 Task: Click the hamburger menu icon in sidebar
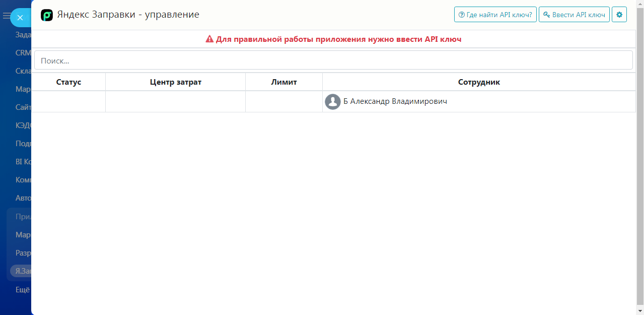point(6,16)
